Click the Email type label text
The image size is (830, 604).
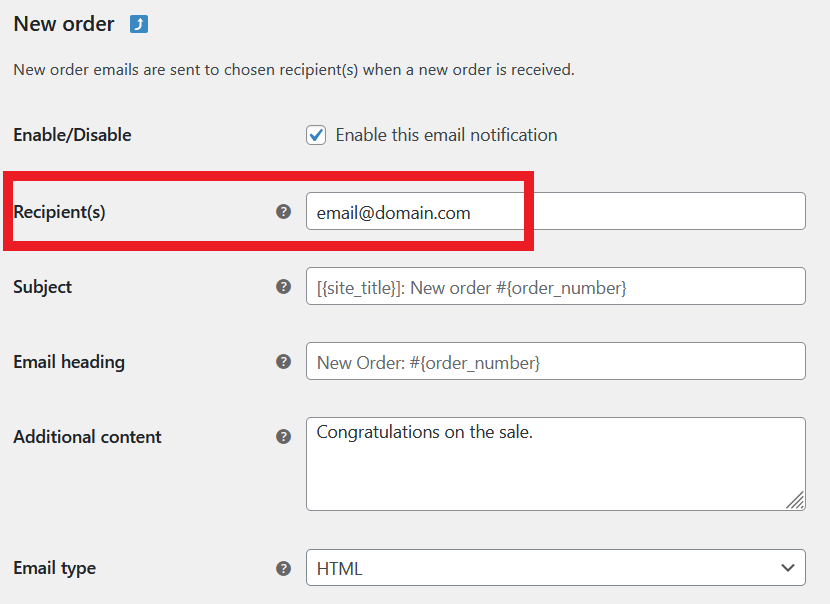click(55, 568)
